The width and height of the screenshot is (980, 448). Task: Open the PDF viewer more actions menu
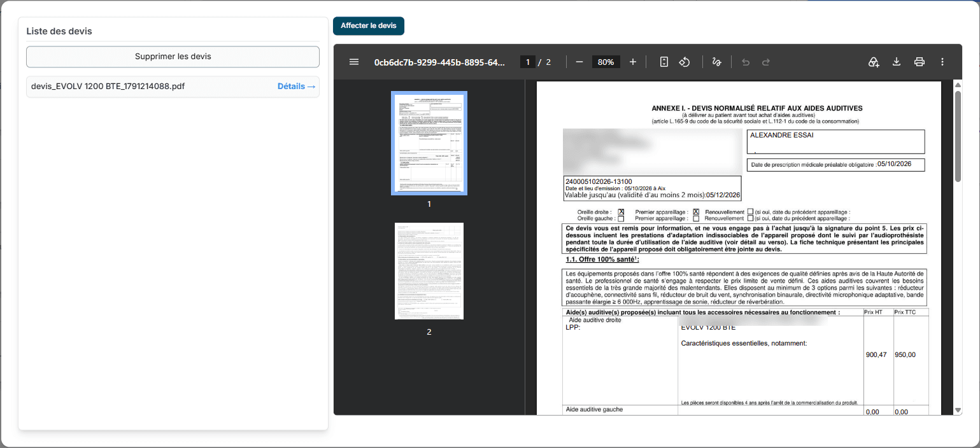[942, 62]
